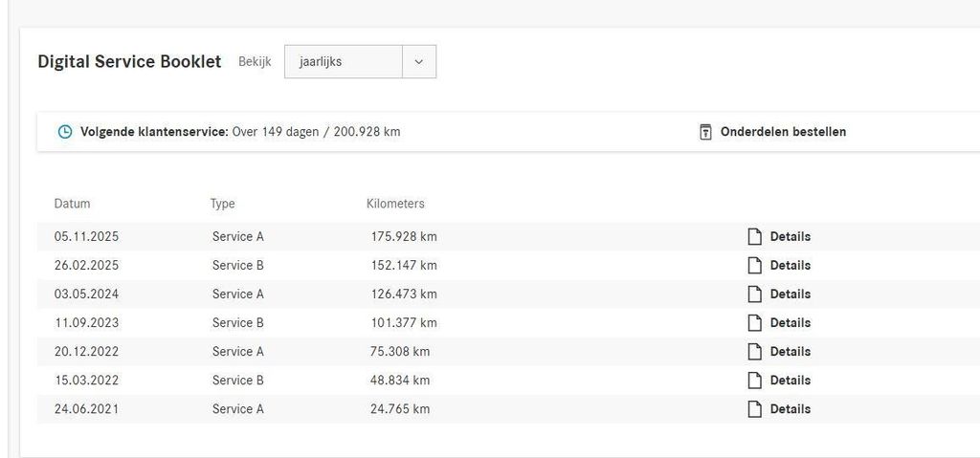Open document icon for 24.06.2021 service
The height and width of the screenshot is (458, 980).
(755, 409)
